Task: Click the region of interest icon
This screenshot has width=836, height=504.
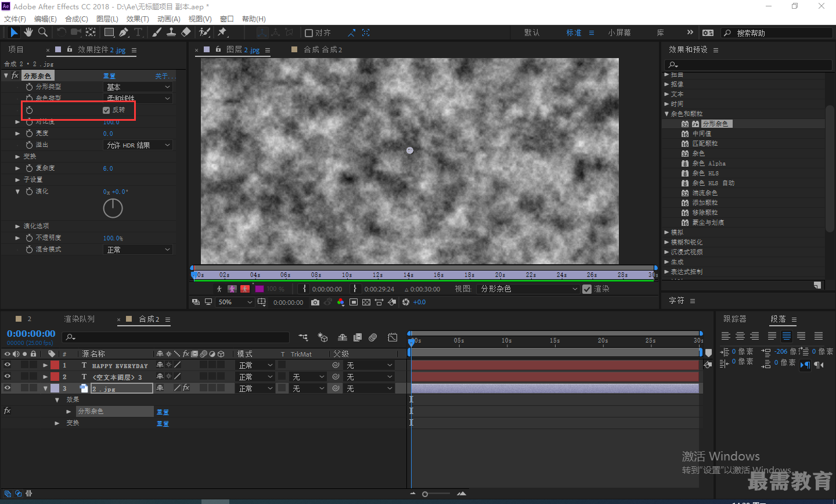Action: click(x=354, y=302)
